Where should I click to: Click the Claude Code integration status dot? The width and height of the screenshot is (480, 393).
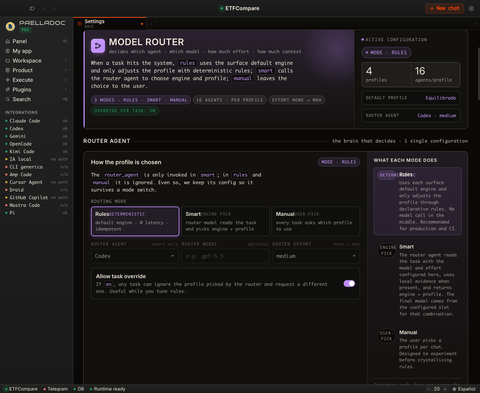pyautogui.click(x=6, y=121)
